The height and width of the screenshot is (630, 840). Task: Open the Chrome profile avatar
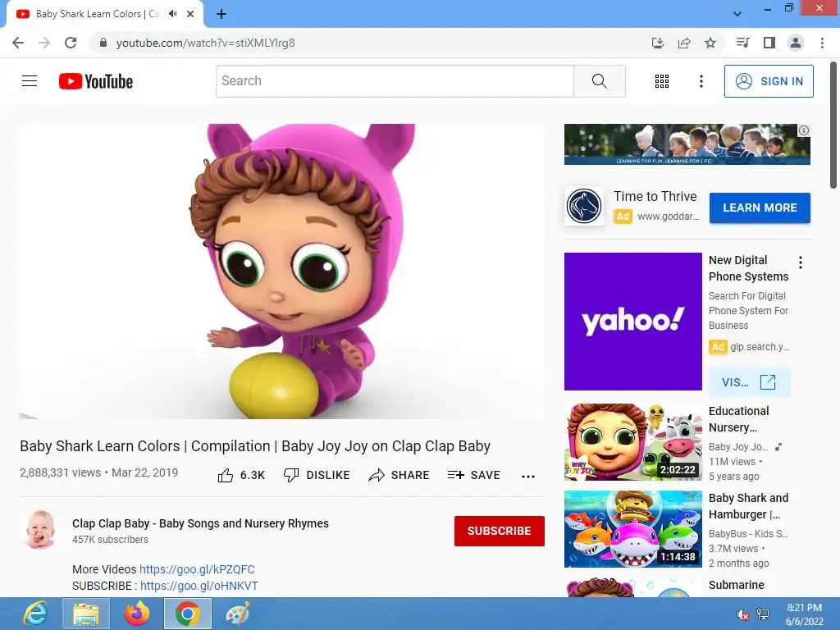[796, 43]
